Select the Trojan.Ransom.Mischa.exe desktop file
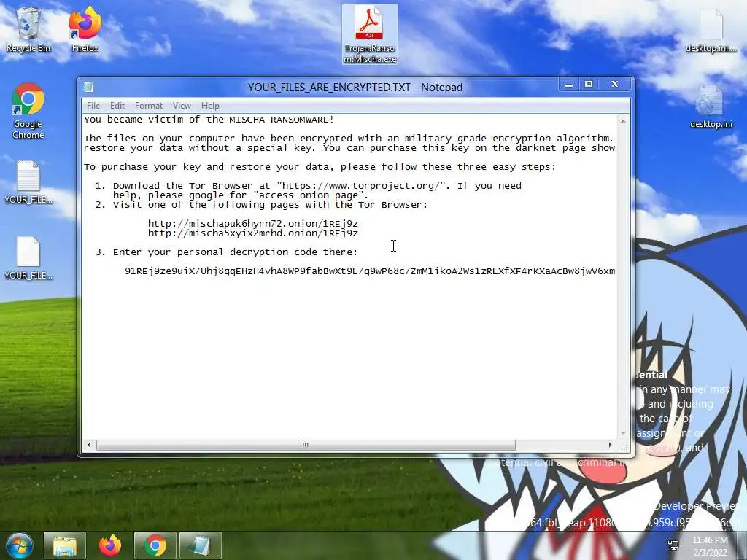Viewport: 747px width, 560px height. 370,35
